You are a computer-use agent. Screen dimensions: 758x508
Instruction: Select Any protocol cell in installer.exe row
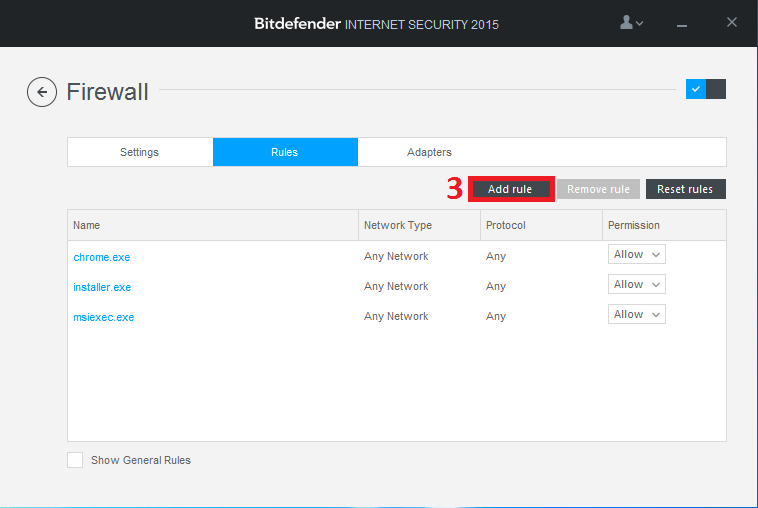496,286
